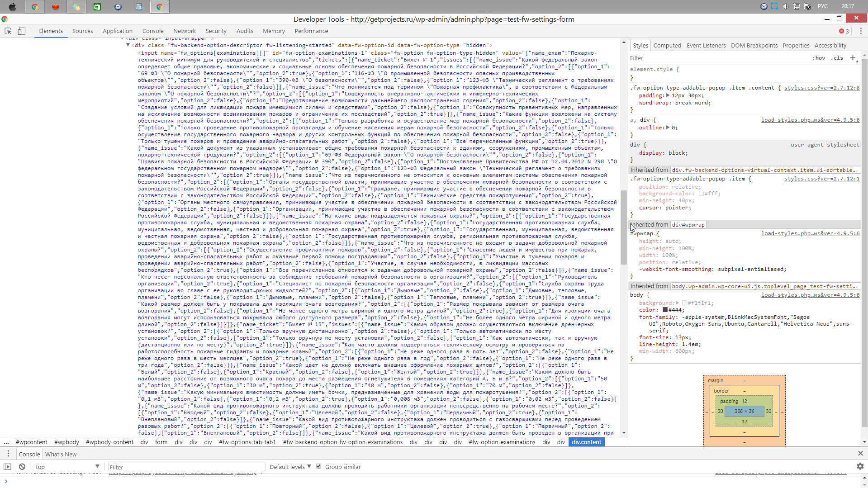This screenshot has height=488, width=868.
Task: Expand the padding shorthand triangle
Action: 668,95
